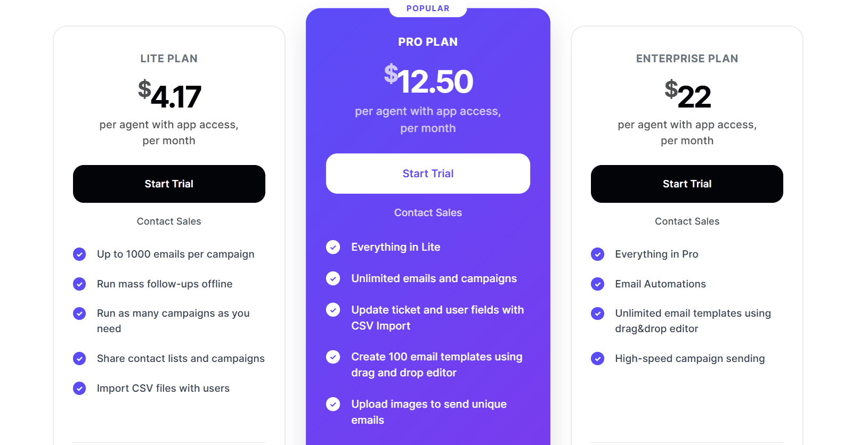Select the Pro Plan 'Start Trial' button
This screenshot has width=868, height=445.
point(428,174)
